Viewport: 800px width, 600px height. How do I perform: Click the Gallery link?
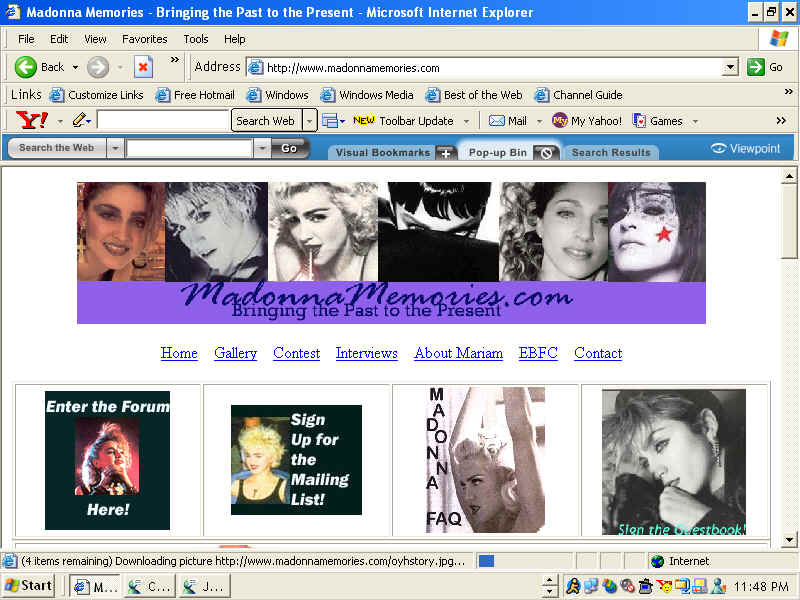pos(235,353)
